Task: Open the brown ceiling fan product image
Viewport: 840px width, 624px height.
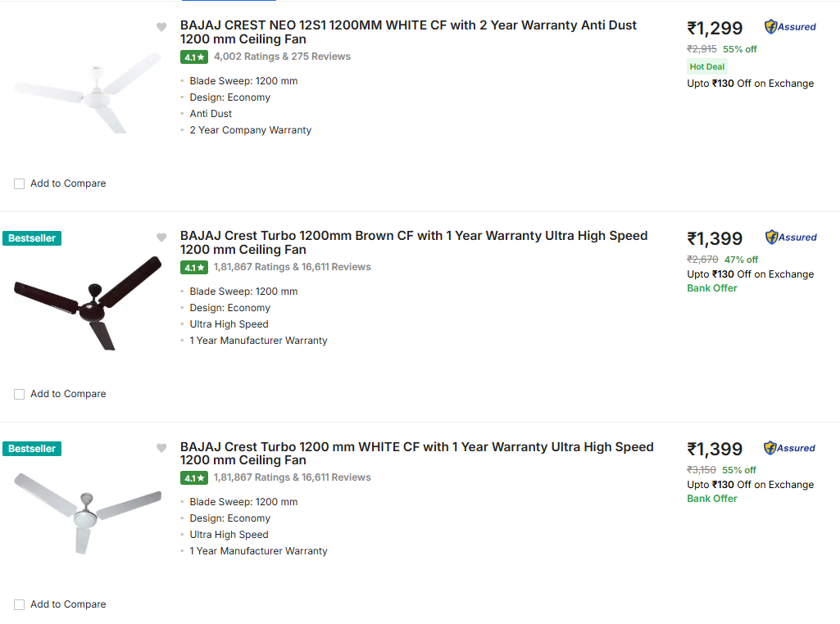Action: click(x=88, y=305)
